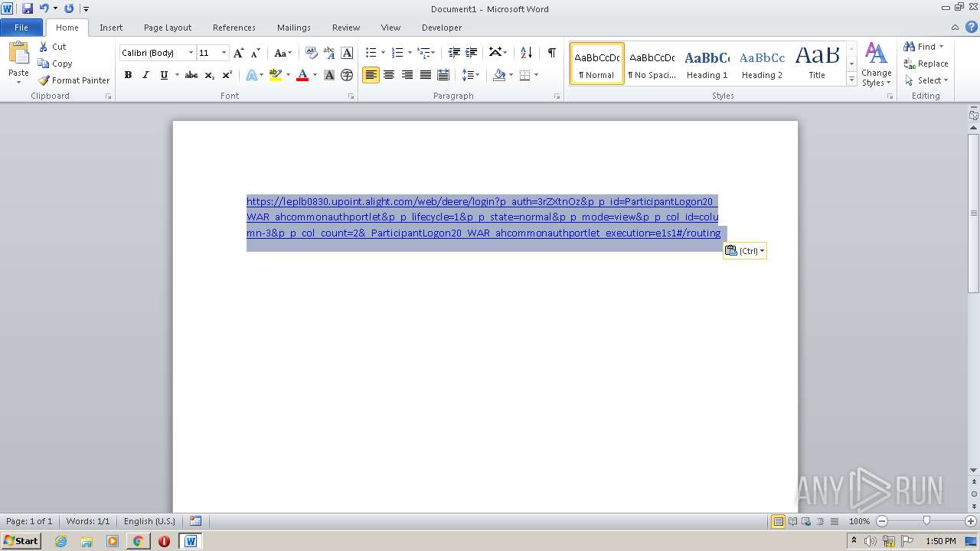Toggle Justify alignment
The height and width of the screenshot is (551, 980).
click(x=425, y=75)
